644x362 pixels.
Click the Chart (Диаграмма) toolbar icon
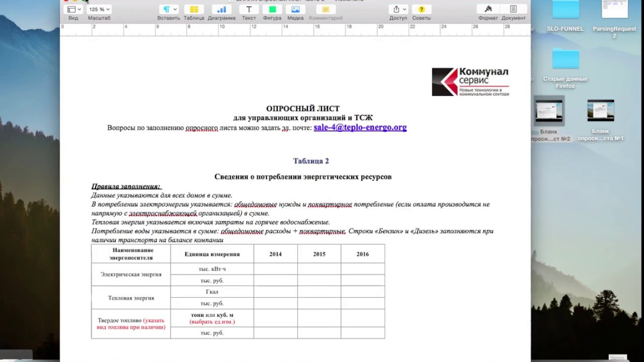221,10
